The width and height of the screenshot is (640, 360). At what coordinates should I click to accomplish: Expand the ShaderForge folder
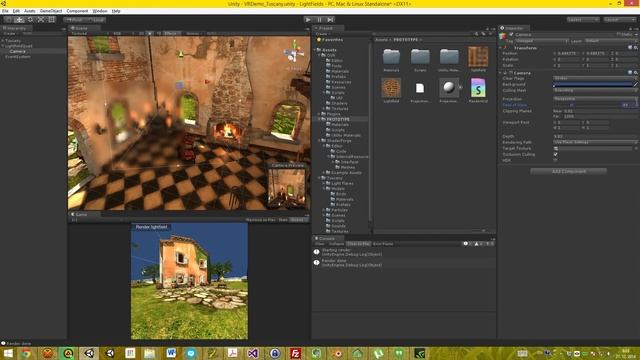(x=320, y=141)
